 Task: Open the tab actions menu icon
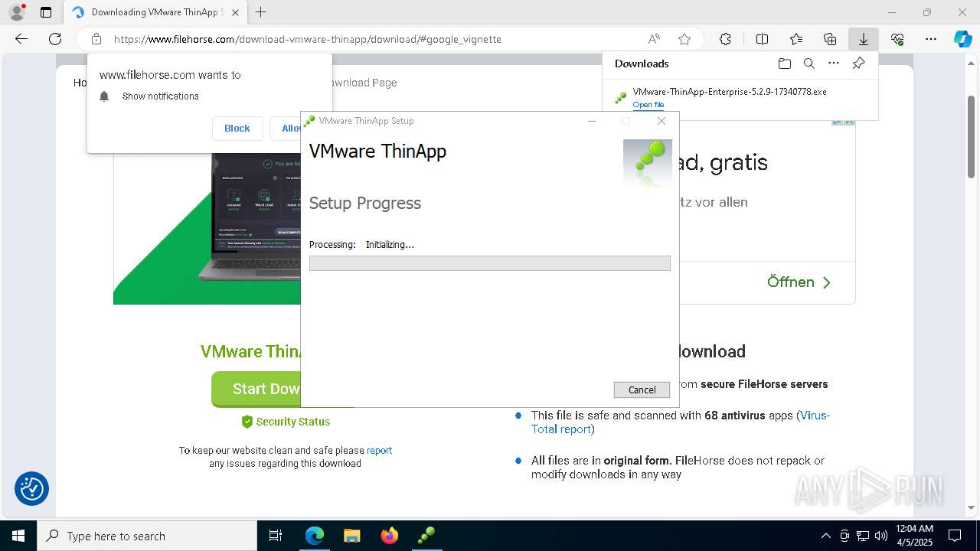point(46,12)
